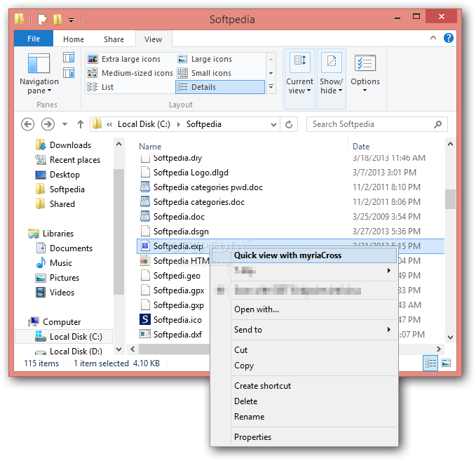
Task: Choose Medium-sized icons layout
Action: (x=130, y=73)
